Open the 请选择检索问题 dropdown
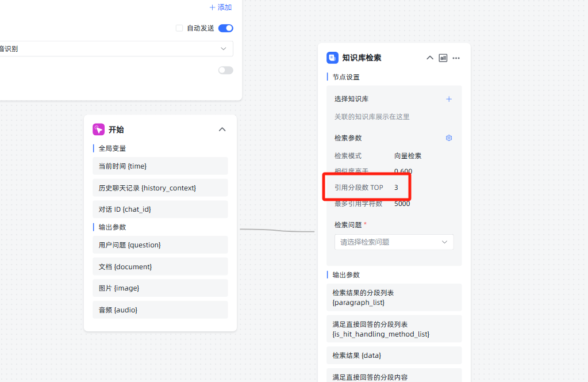 pyautogui.click(x=394, y=242)
